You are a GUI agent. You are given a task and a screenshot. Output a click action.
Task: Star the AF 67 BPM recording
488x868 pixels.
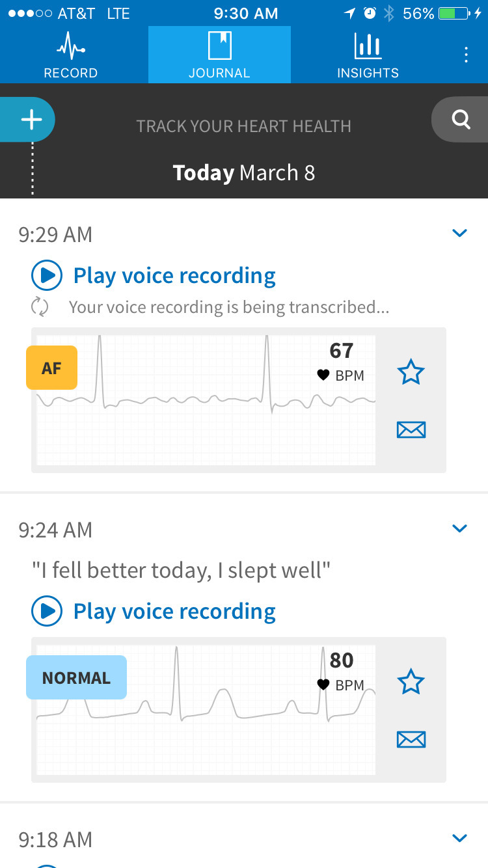click(x=411, y=373)
